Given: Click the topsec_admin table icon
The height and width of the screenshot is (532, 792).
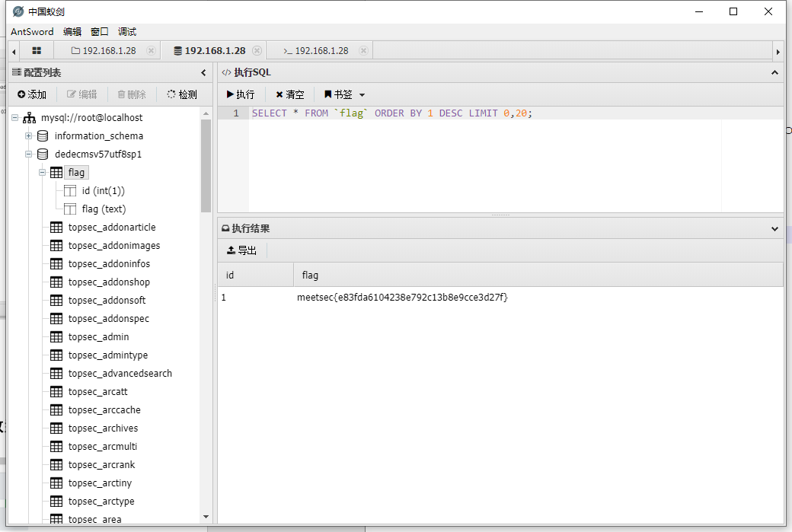Looking at the screenshot, I should coord(56,336).
